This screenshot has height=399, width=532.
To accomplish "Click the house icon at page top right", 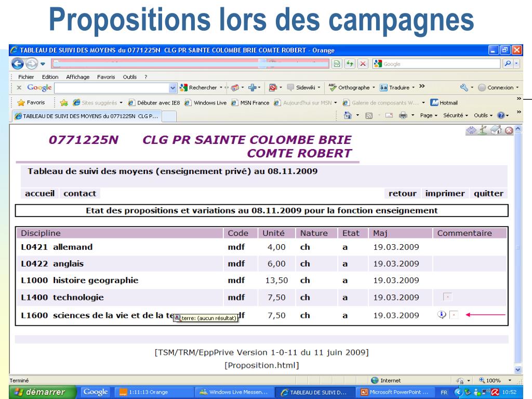I will (496, 130).
